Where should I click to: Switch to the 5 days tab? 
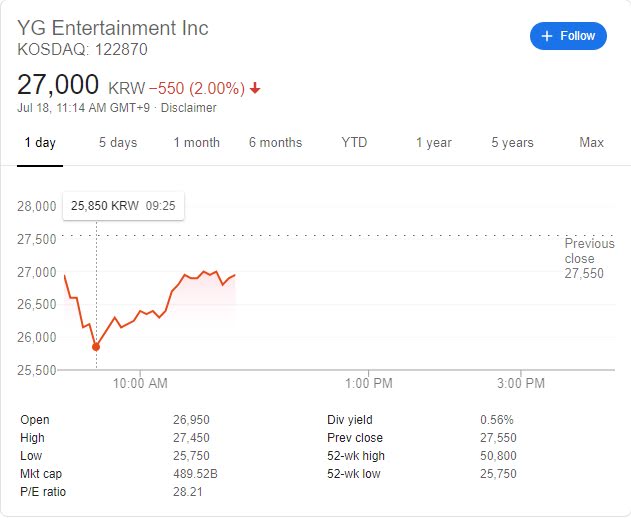coord(118,143)
